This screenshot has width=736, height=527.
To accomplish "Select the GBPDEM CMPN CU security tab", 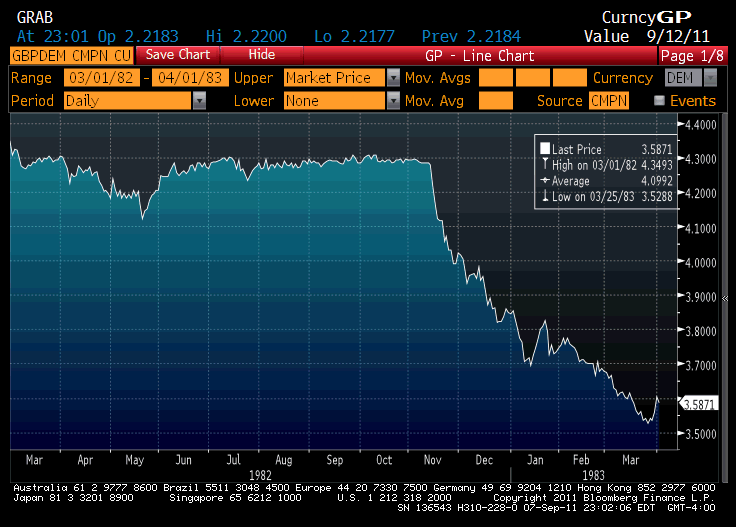I will click(x=70, y=55).
